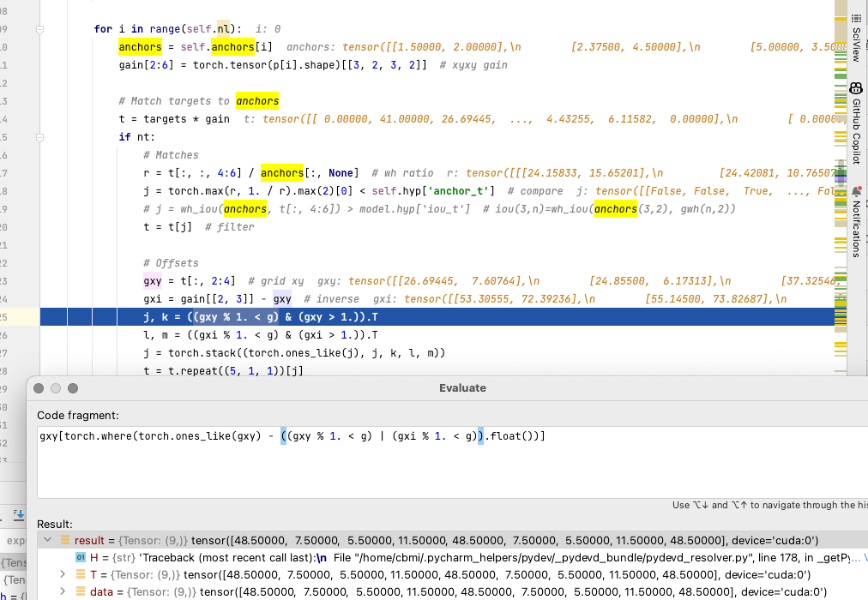The height and width of the screenshot is (600, 868).
Task: Open the Notifications tool window
Action: point(856,222)
